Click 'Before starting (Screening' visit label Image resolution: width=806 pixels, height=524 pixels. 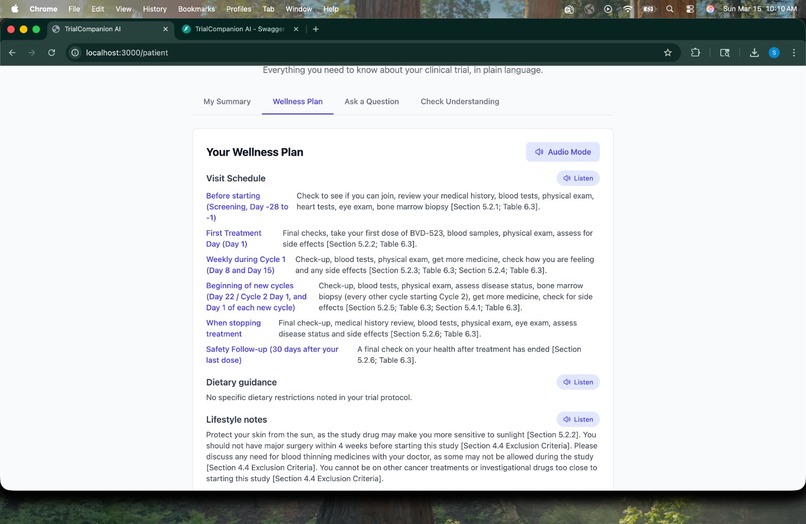tap(247, 206)
